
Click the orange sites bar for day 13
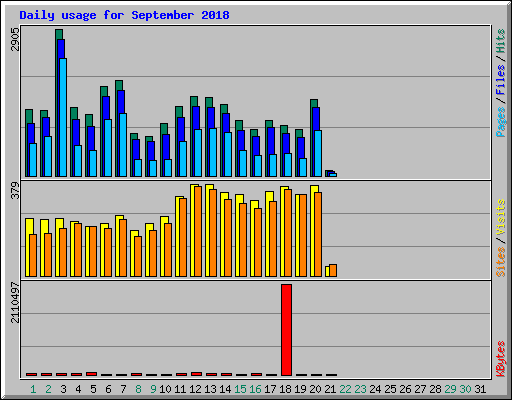(213, 233)
